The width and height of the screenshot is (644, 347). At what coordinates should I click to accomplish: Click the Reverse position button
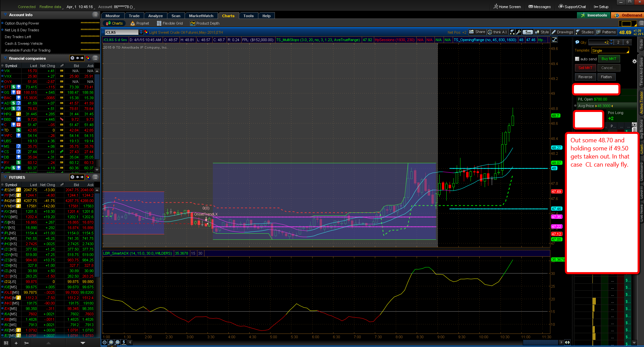pos(585,77)
